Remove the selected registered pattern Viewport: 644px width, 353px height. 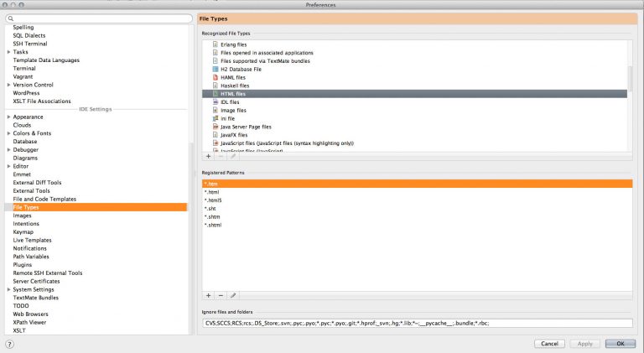pyautogui.click(x=221, y=295)
